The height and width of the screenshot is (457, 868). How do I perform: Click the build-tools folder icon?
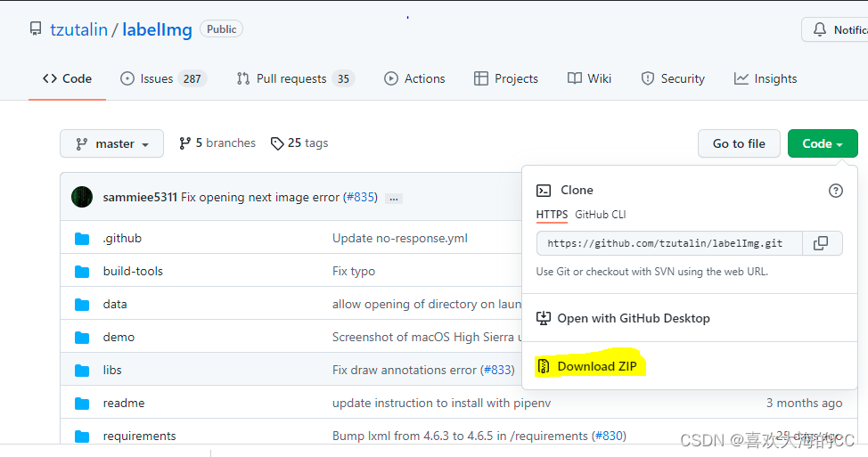tap(82, 272)
